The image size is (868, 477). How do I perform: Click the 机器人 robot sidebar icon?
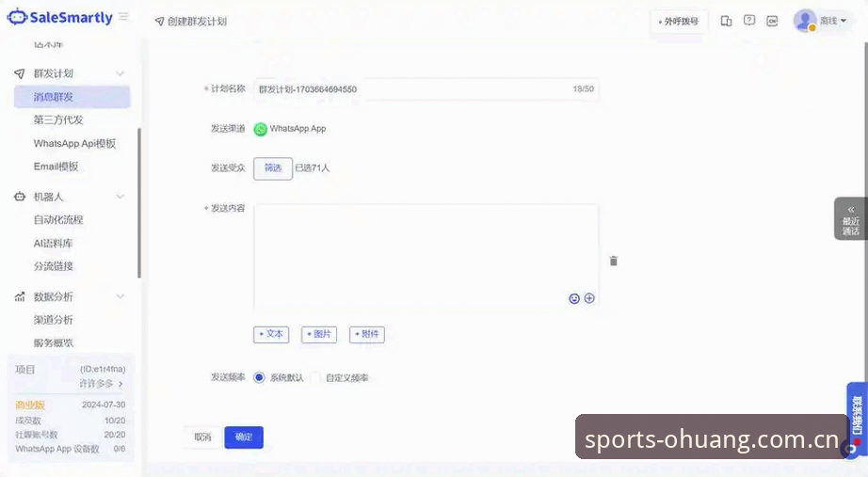tap(20, 197)
